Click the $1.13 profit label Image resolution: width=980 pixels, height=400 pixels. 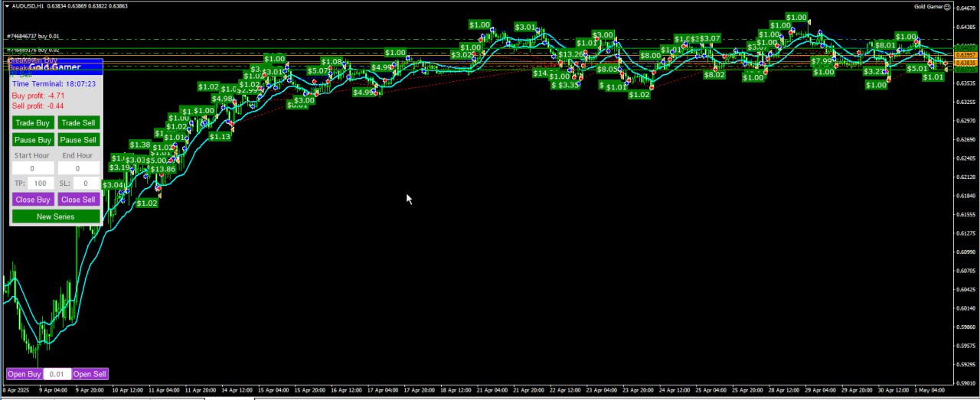point(220,136)
